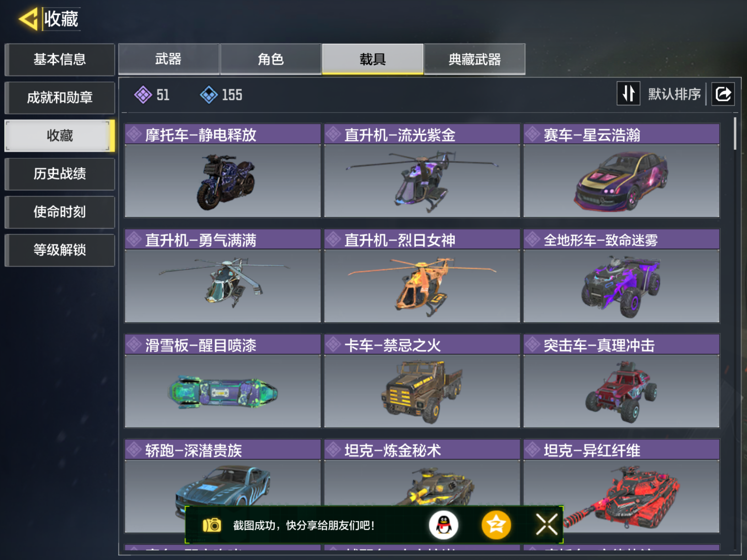This screenshot has width=747, height=560.
Task: Open the 默认排序 sort dropdown
Action: point(674,94)
